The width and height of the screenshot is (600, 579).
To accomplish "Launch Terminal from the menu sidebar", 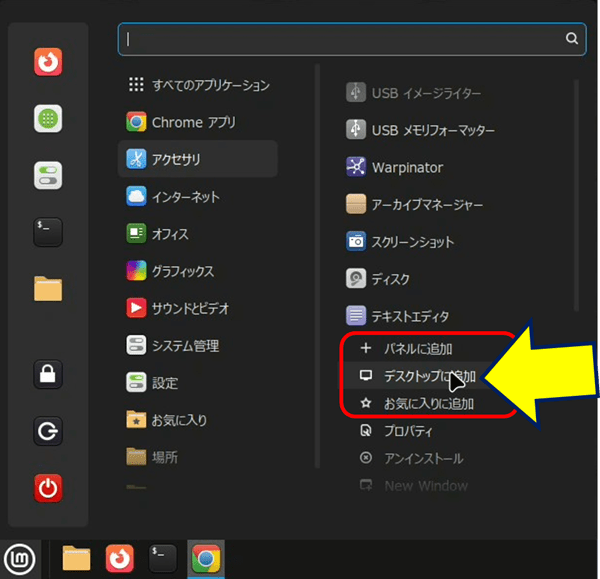I will pyautogui.click(x=48, y=232).
